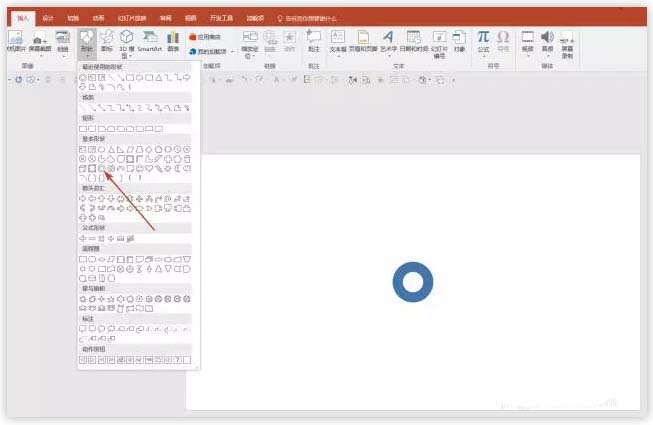The image size is (653, 425).
Task: Switch to the 动画 (Animations) tab
Action: pos(98,18)
